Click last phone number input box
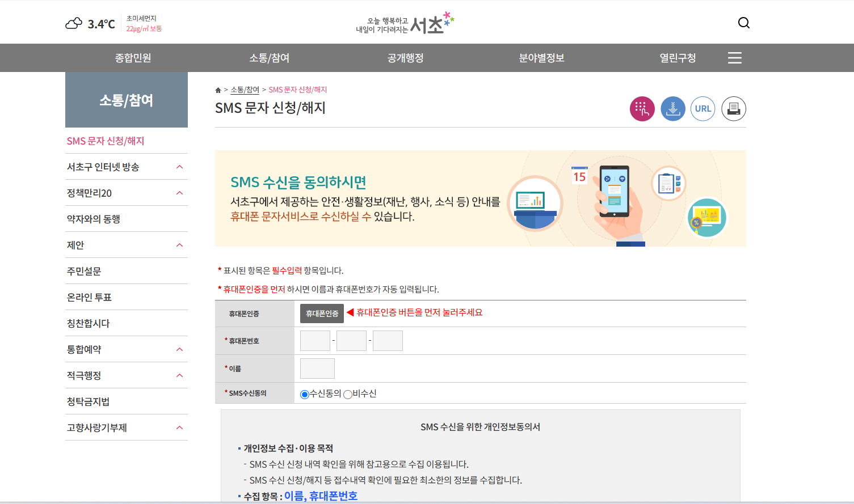This screenshot has width=854, height=504. (388, 341)
